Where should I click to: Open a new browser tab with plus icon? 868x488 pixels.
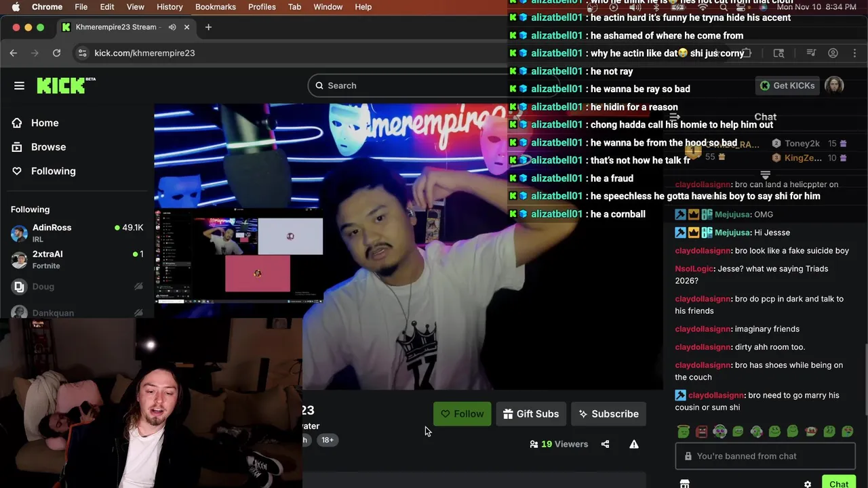[208, 27]
